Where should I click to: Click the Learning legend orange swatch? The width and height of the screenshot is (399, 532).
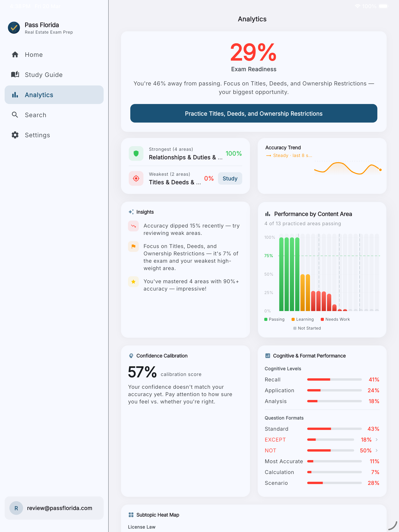coord(293,319)
